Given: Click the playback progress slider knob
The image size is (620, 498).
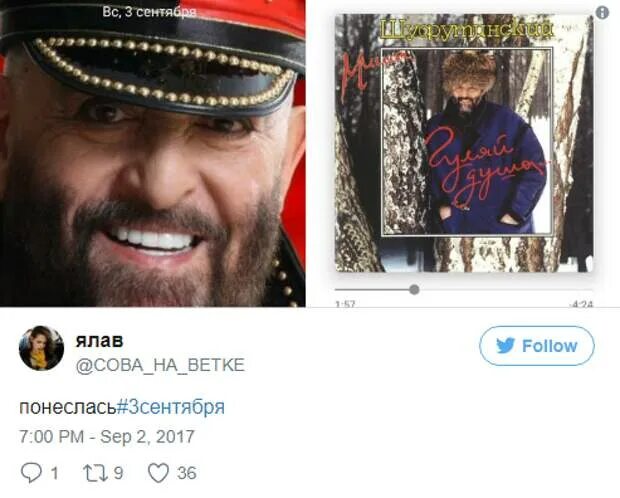Looking at the screenshot, I should pyautogui.click(x=414, y=290).
